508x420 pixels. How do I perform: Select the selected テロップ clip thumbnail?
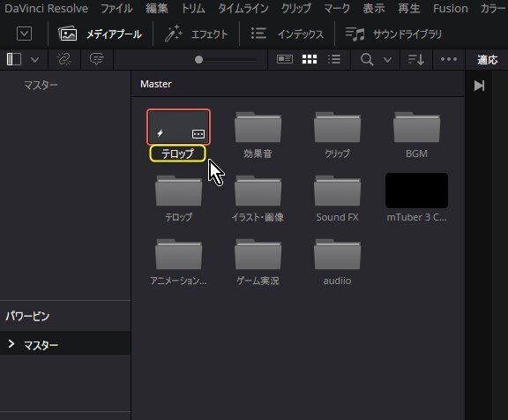coord(178,127)
